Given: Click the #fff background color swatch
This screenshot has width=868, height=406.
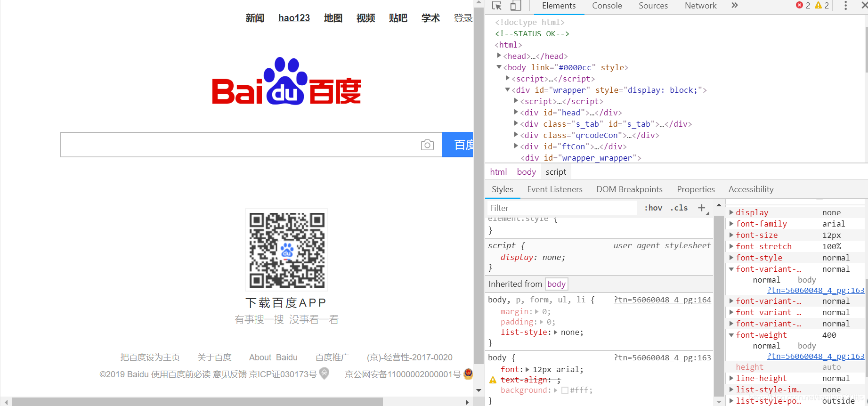Looking at the screenshot, I should point(565,390).
